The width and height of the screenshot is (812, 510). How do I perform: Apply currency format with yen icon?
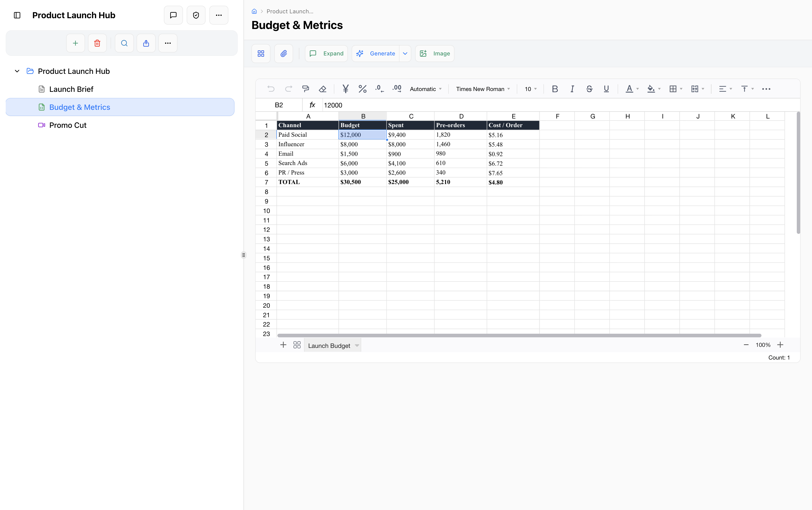point(346,89)
